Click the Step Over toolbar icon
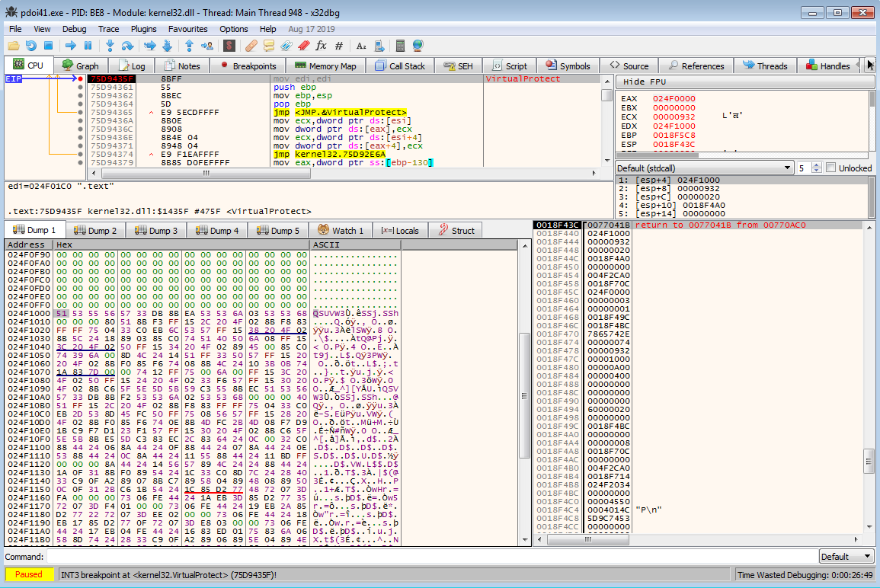 tap(127, 46)
